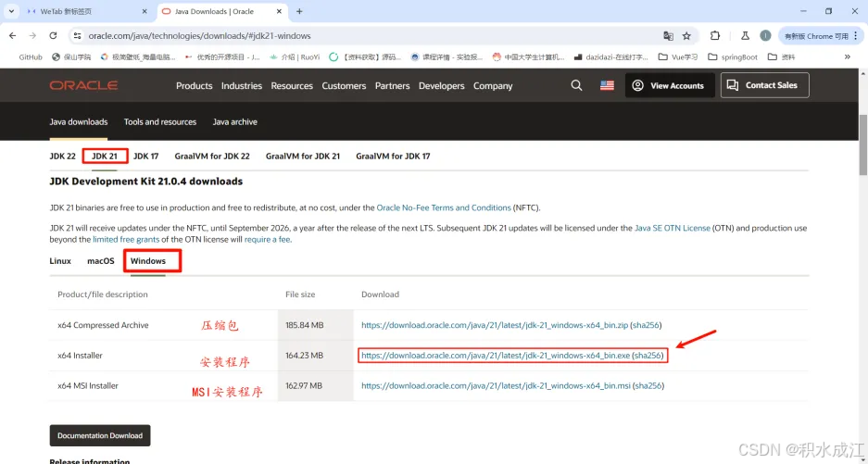The image size is (868, 464).
Task: Close the WeTab tab
Action: point(145,11)
